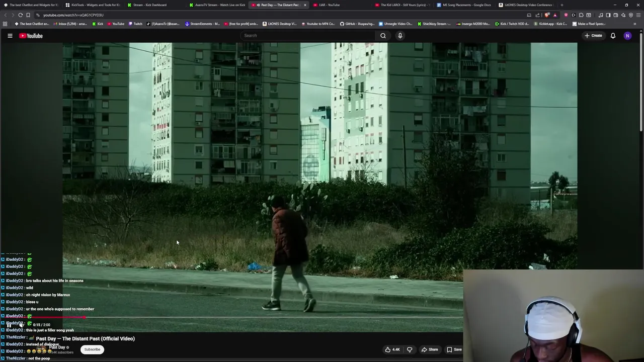644x362 pixels.
Task: Open the Twitch bookmark
Action: 135,24
